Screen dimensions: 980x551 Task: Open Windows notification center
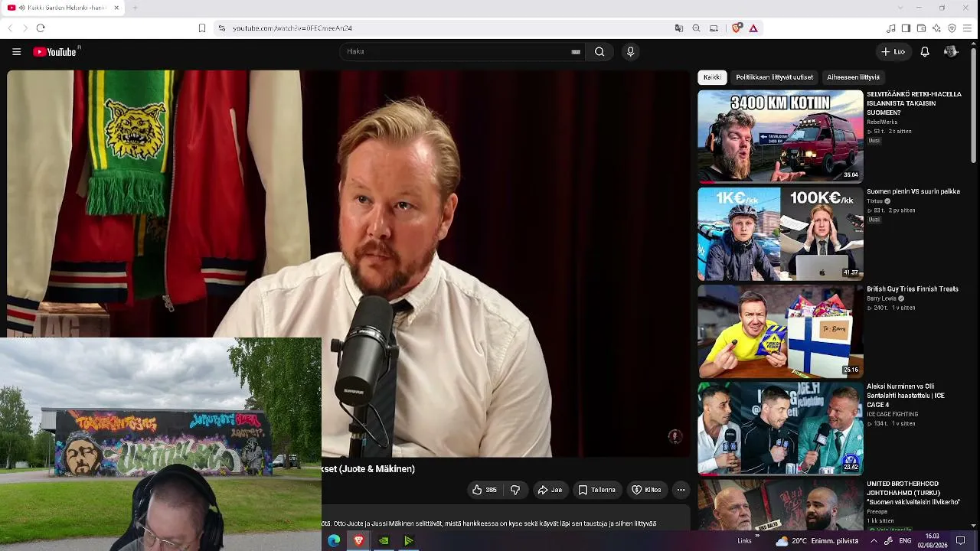(x=961, y=541)
